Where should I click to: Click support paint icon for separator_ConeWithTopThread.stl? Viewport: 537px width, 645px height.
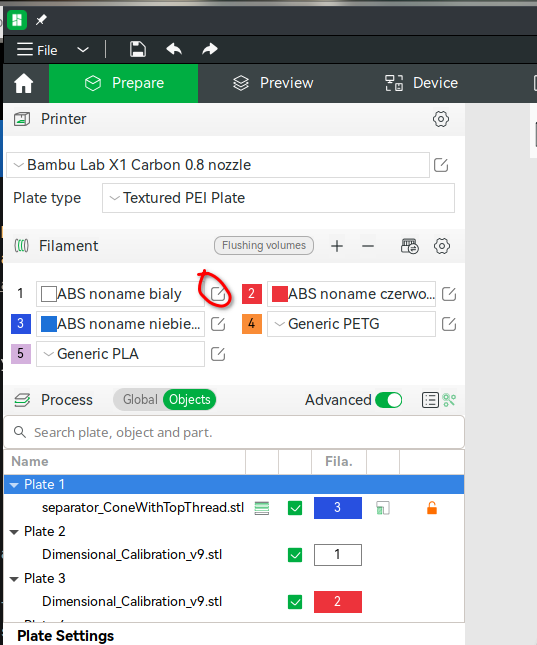tap(383, 508)
